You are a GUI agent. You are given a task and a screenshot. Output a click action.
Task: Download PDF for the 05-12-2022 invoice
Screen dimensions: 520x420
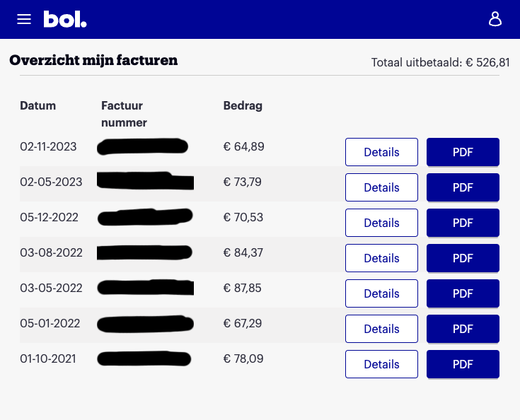point(463,223)
